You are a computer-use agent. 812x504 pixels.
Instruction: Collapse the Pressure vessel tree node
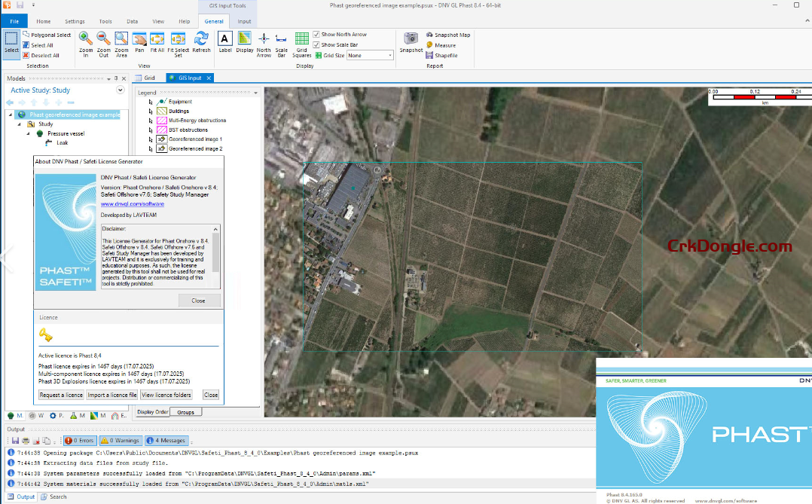click(29, 133)
